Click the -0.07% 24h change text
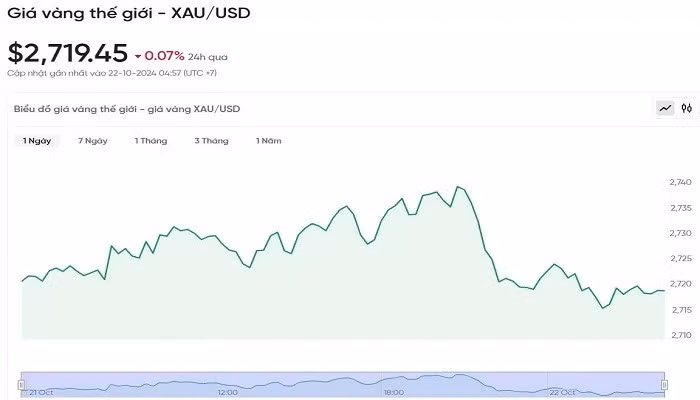 (x=165, y=56)
